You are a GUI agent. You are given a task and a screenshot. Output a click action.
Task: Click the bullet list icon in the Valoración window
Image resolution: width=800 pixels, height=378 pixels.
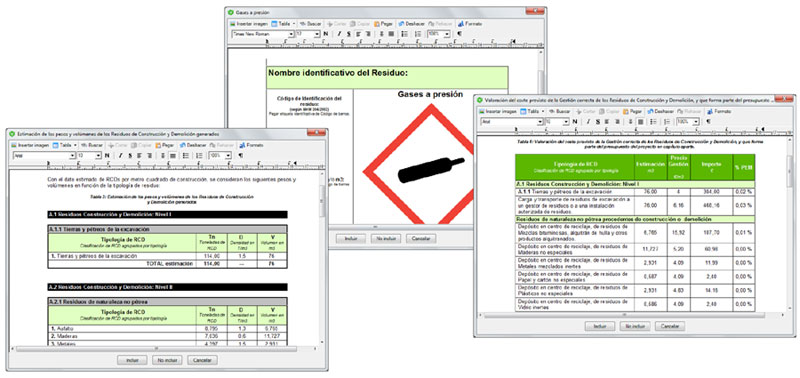(x=653, y=122)
